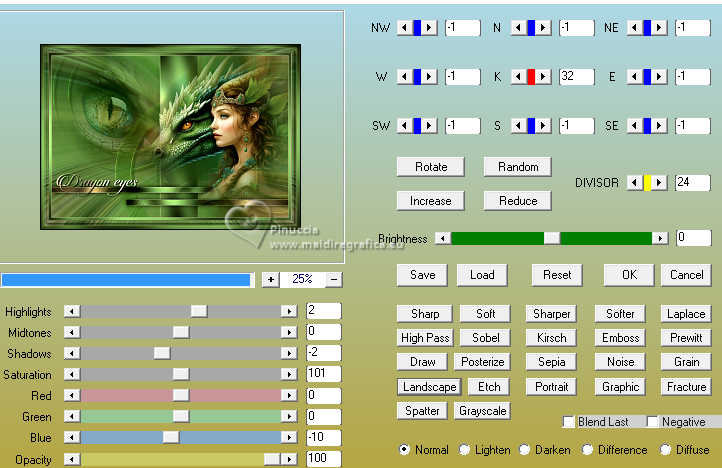Zoom in preview with plus button
722x468 pixels.
coord(271,279)
